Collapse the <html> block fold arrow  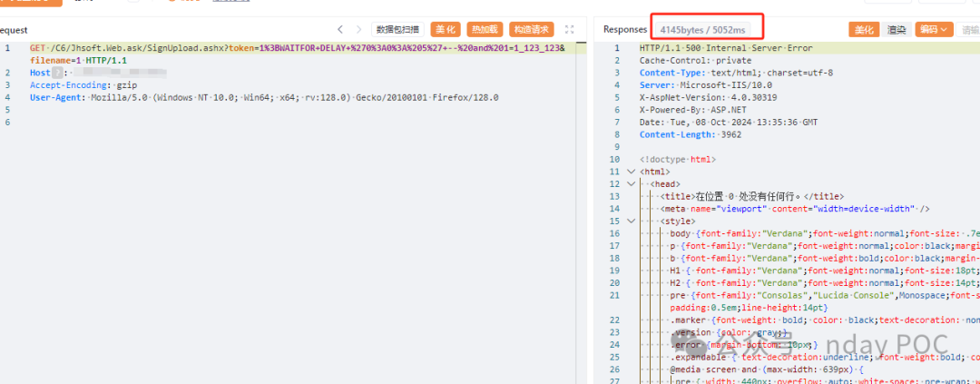(x=631, y=172)
